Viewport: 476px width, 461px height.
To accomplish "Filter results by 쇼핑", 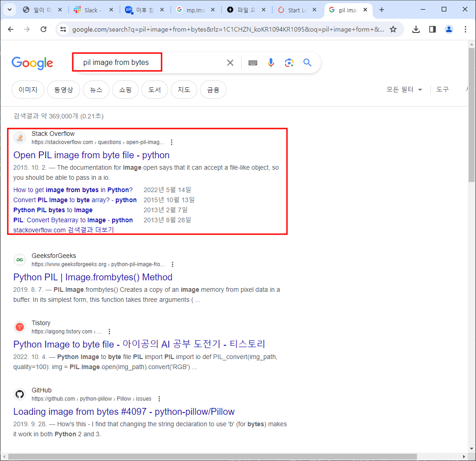I will (x=125, y=90).
